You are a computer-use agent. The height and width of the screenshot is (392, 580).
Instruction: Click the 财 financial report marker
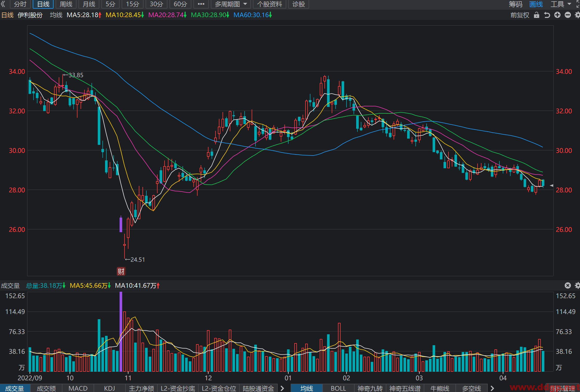[121, 271]
